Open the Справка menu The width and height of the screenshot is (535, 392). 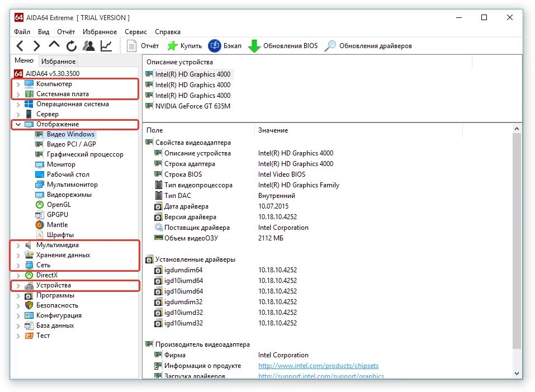[x=168, y=32]
